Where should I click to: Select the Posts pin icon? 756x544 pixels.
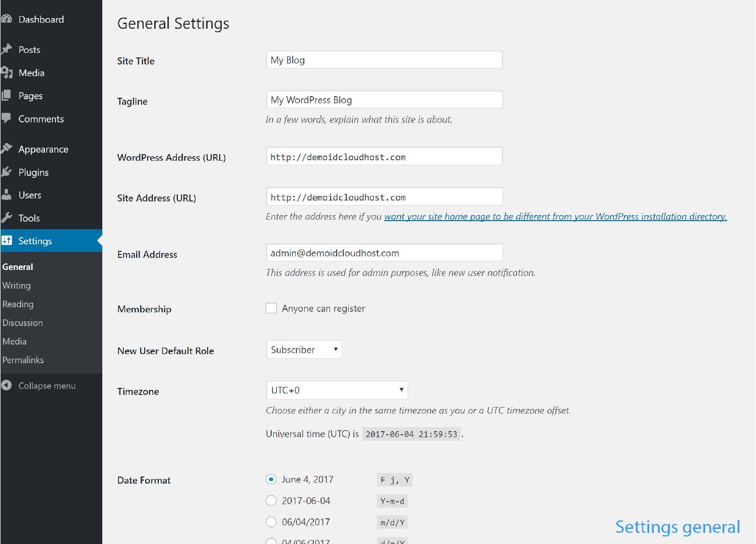(x=7, y=49)
